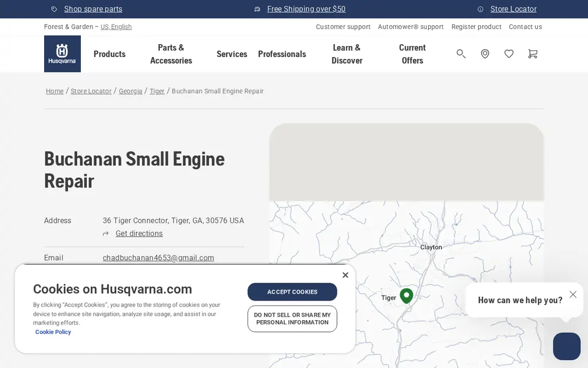Viewport: 588px width, 368px height.
Task: Click the chadbuchanan4653@gmail.com email link
Action: pyautogui.click(x=158, y=258)
